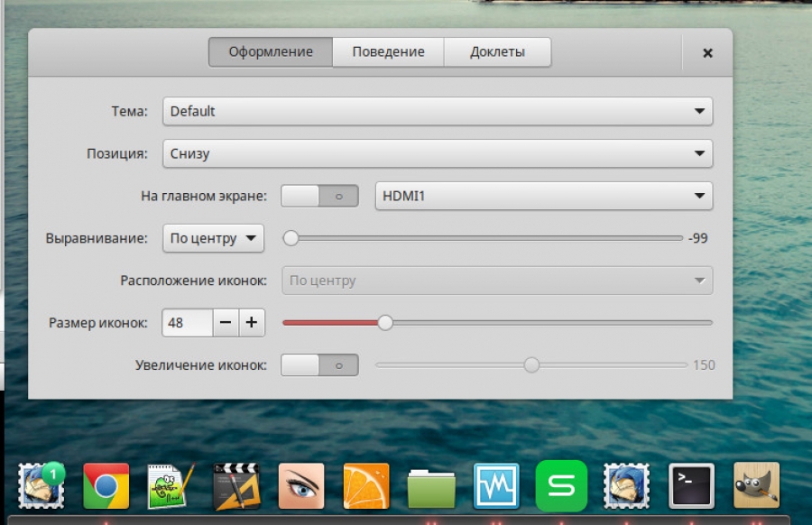Open the clapperboard video editor icon
Image resolution: width=812 pixels, height=525 pixels.
(x=236, y=486)
